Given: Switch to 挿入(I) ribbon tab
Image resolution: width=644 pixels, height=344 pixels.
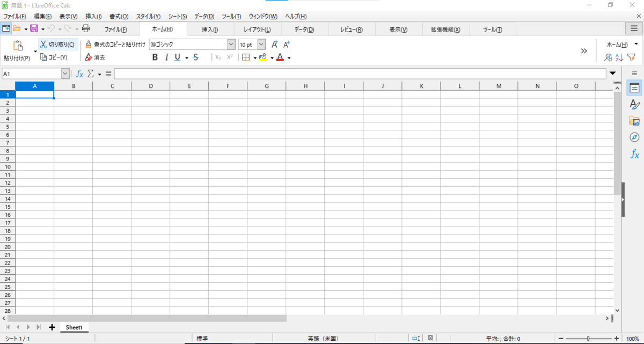Looking at the screenshot, I should [x=210, y=29].
